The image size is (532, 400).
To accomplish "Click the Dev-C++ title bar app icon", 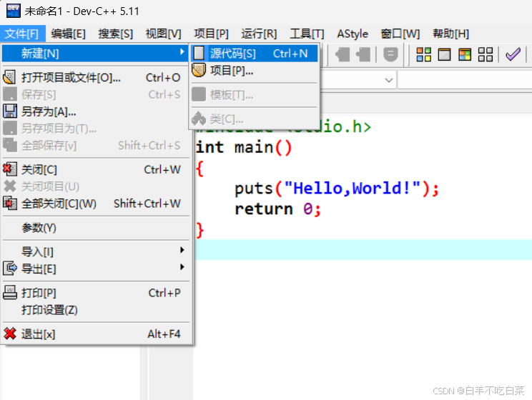I will [14, 11].
